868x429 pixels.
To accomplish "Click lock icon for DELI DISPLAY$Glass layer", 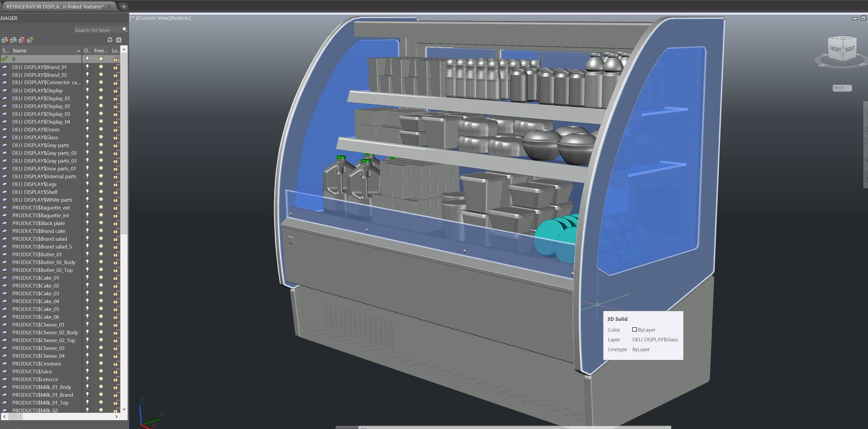I will (116, 138).
